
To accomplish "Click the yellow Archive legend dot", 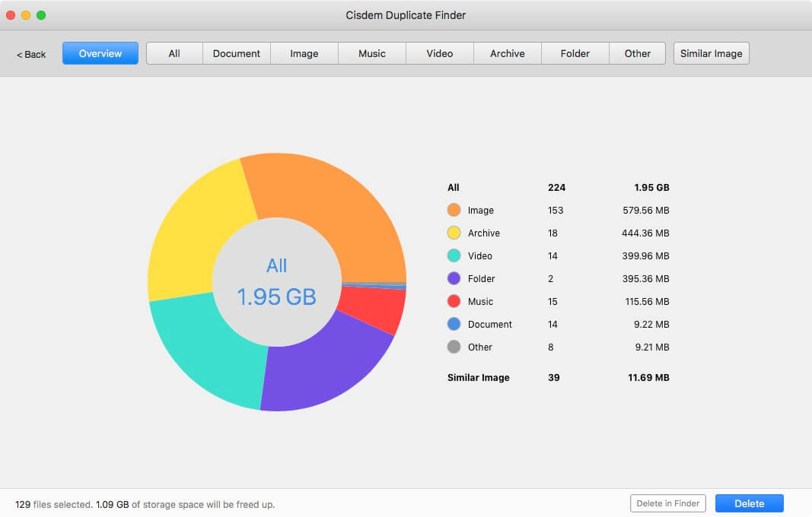I will click(454, 233).
